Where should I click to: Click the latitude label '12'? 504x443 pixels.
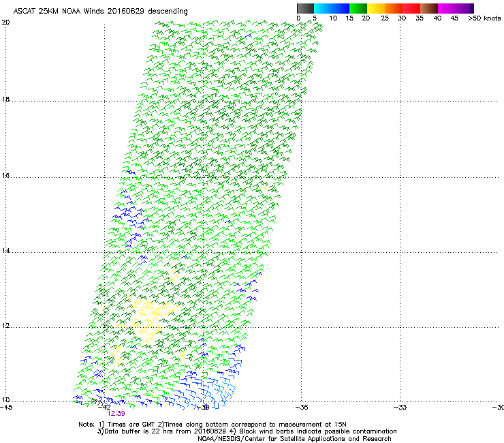click(5, 326)
